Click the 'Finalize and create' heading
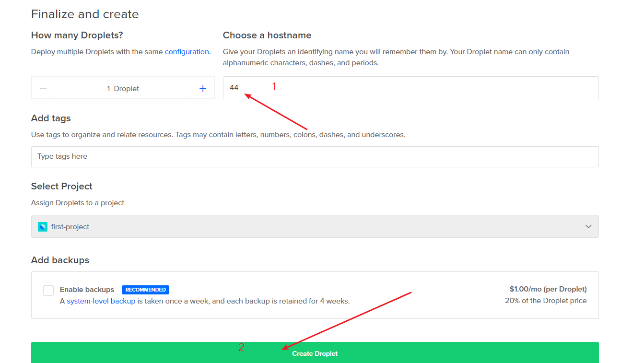Image resolution: width=644 pixels, height=363 pixels. coord(85,14)
